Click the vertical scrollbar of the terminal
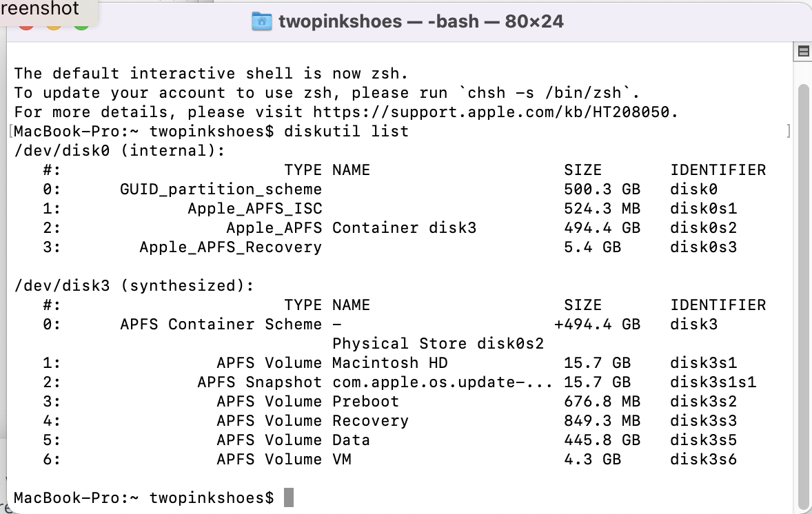 pyautogui.click(x=802, y=276)
